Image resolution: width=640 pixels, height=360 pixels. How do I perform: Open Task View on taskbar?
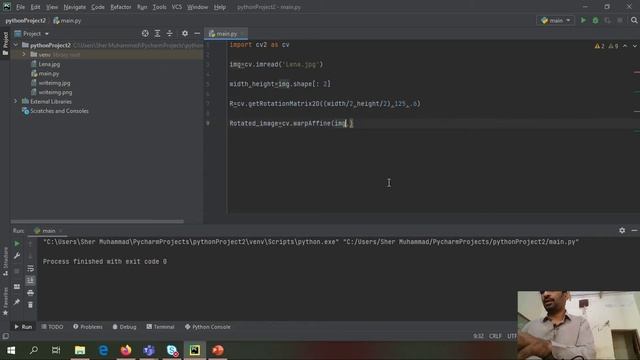click(x=56, y=350)
